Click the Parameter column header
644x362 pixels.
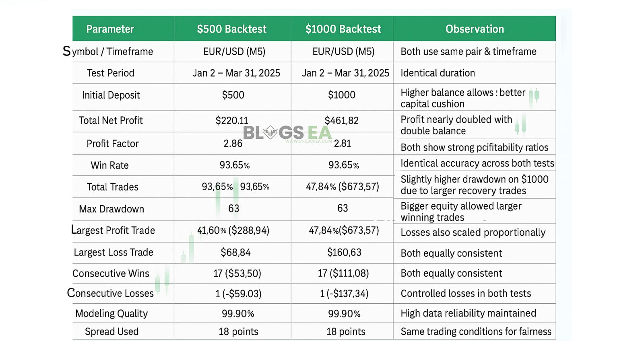pyautogui.click(x=110, y=29)
